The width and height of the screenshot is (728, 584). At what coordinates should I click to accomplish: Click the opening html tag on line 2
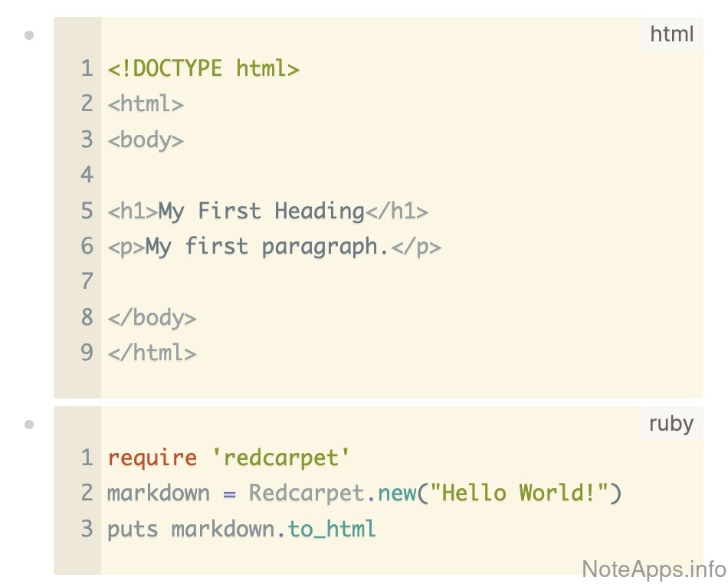146,103
